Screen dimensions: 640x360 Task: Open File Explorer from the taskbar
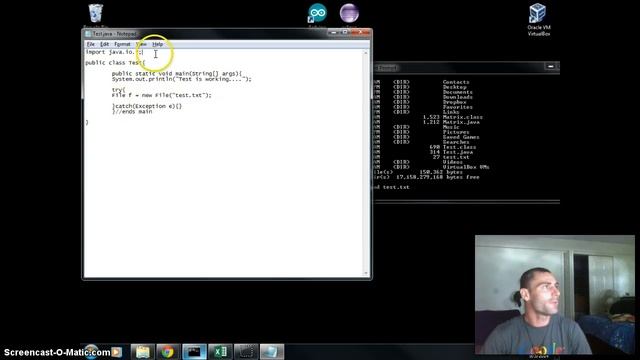142,351
